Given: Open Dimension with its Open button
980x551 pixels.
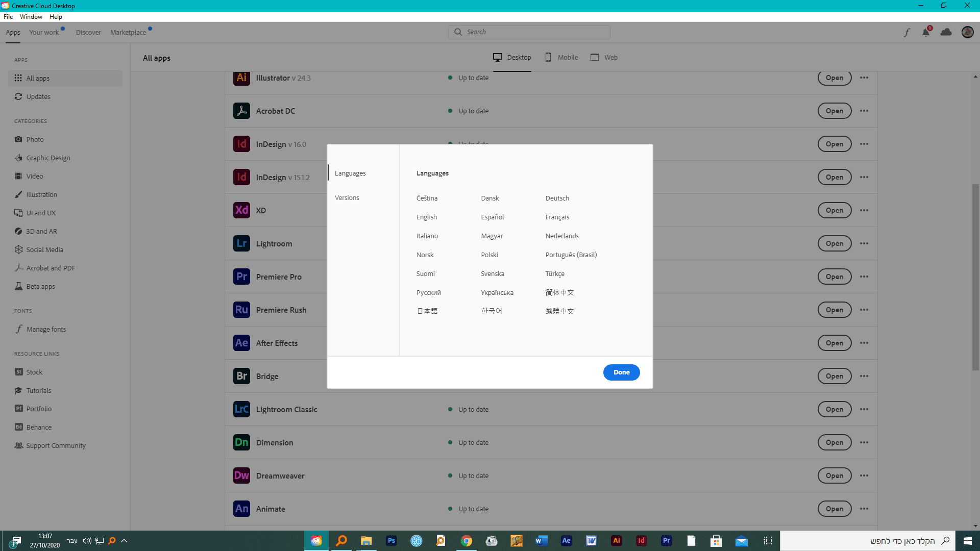Looking at the screenshot, I should click(x=834, y=442).
